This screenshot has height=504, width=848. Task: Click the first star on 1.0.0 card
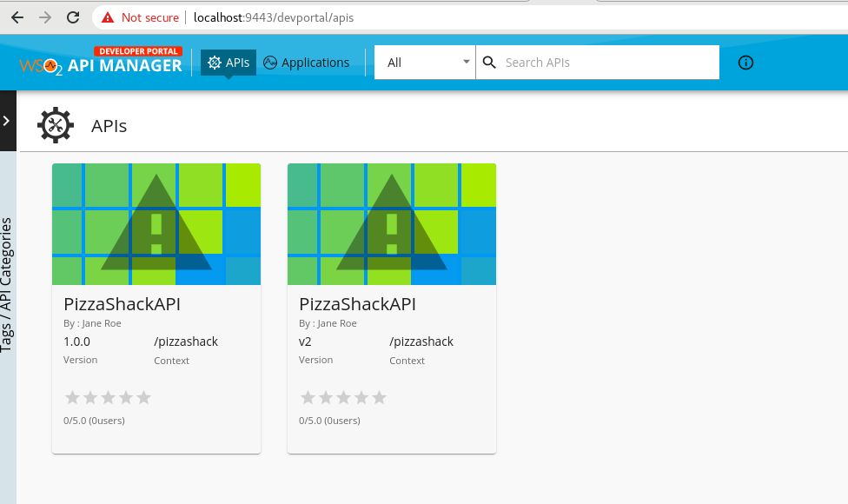[x=72, y=398]
